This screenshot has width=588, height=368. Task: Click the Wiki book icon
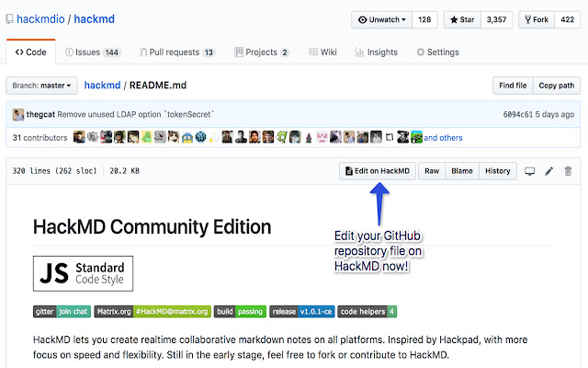[x=313, y=52]
